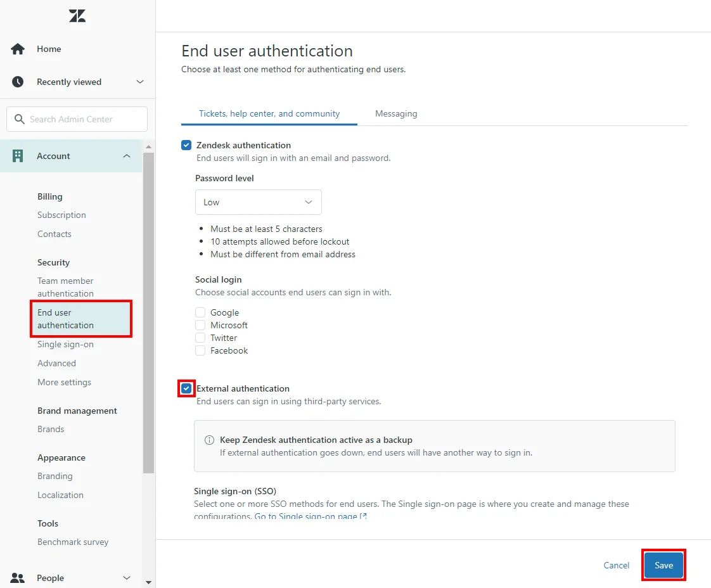Screen dimensions: 711x588
Task: Select the Account section icon in the sidebar
Action: coord(18,156)
